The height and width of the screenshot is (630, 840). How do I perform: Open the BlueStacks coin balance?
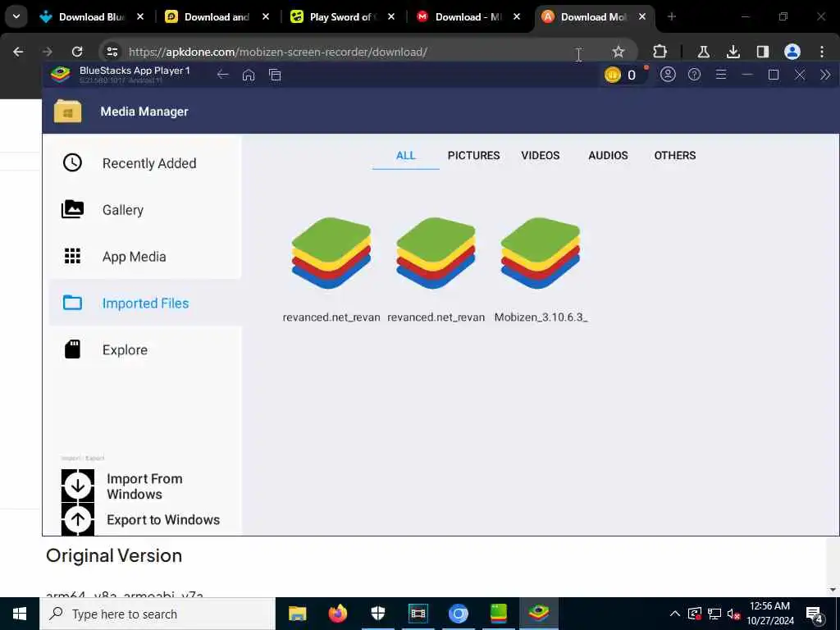622,75
